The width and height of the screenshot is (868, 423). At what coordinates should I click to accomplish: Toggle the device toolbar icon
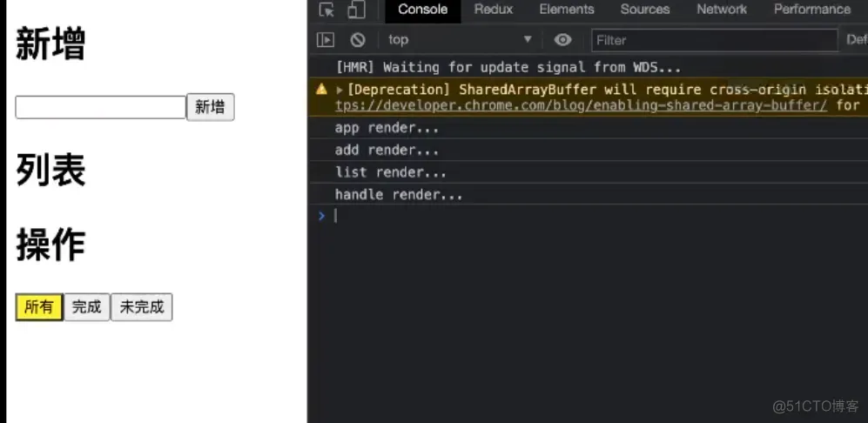click(356, 10)
